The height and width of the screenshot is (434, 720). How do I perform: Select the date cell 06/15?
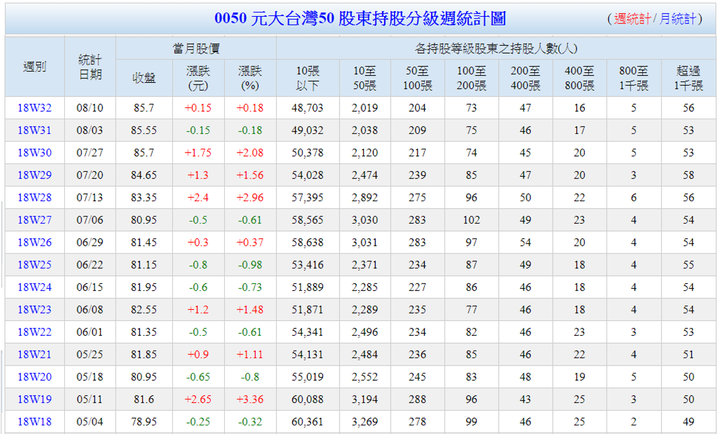[90, 287]
